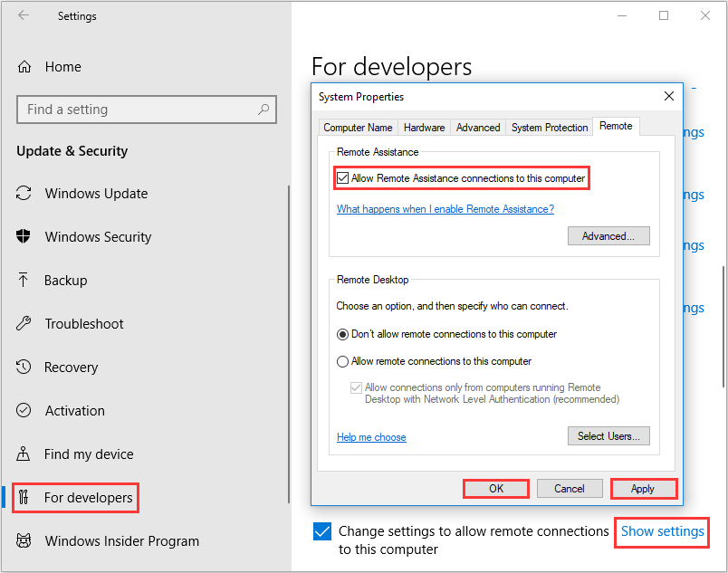728x573 pixels.
Task: Select Allow remote connections to this computer
Action: click(x=343, y=361)
